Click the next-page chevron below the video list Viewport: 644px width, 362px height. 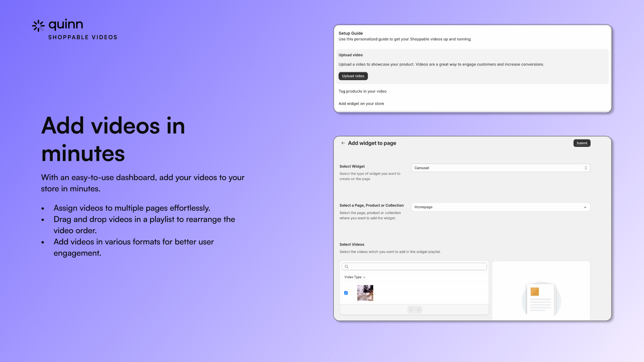point(418,309)
